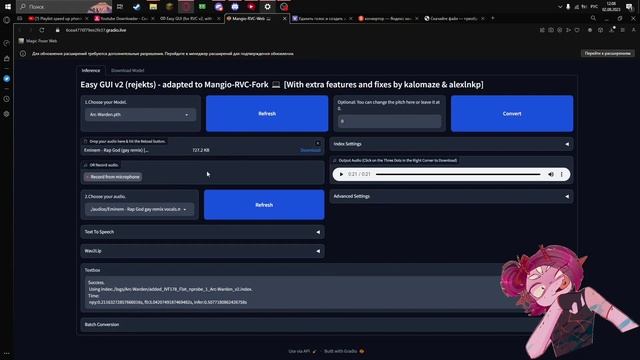Viewport: 640px width, 360px height.
Task: Open the sidebar history clock icon
Action: tap(7, 99)
